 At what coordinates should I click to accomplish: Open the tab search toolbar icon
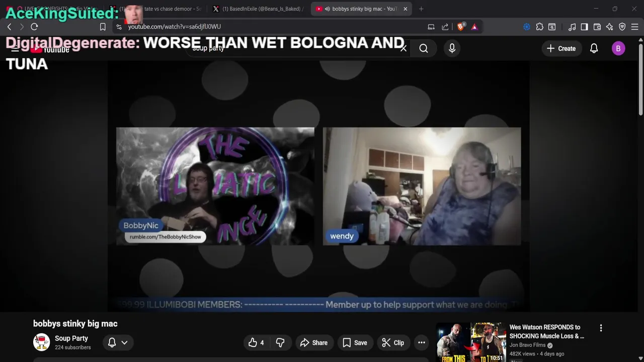tap(552, 27)
